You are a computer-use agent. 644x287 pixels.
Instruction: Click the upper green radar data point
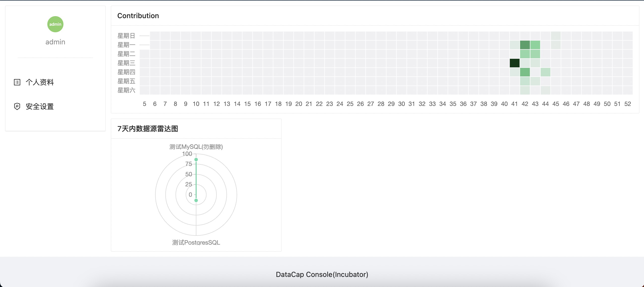[x=196, y=159]
